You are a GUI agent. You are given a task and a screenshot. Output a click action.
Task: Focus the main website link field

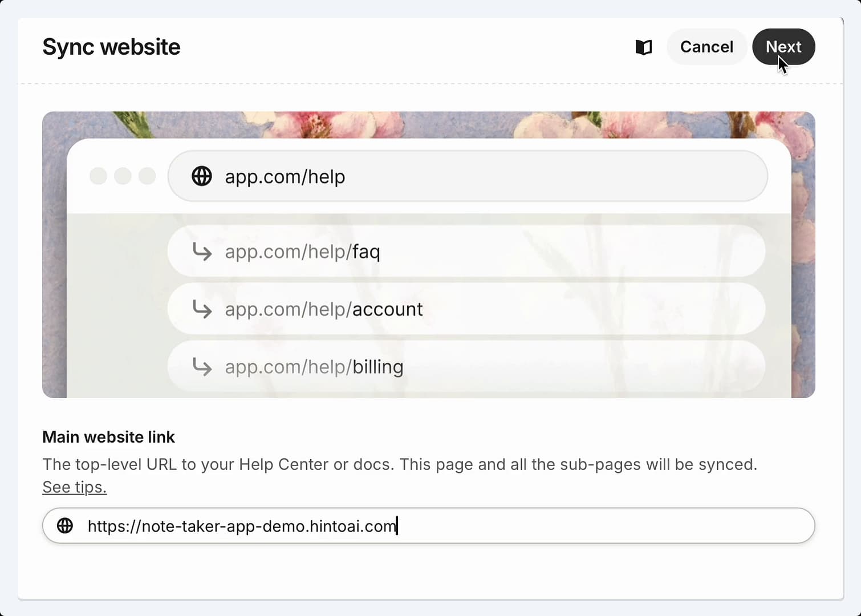tap(429, 526)
